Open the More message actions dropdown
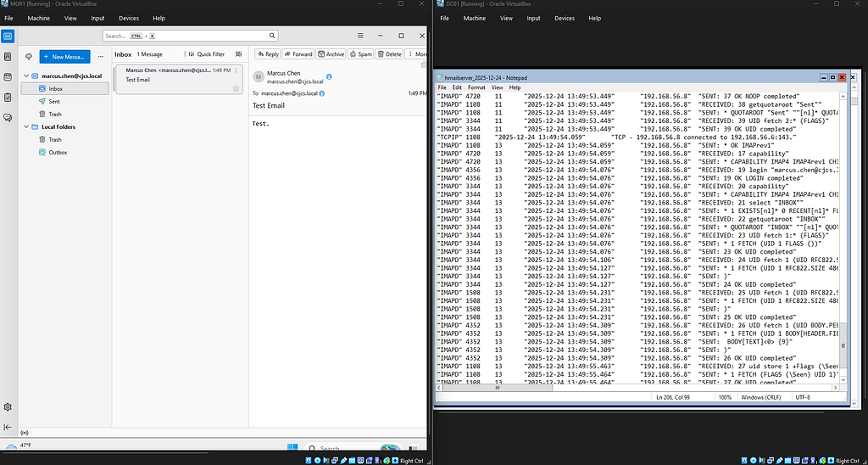 click(415, 54)
